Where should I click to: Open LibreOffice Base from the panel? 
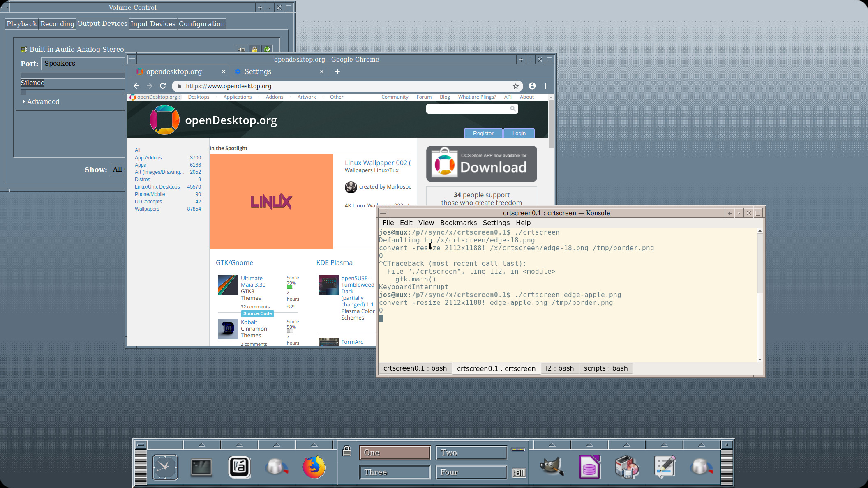[590, 467]
